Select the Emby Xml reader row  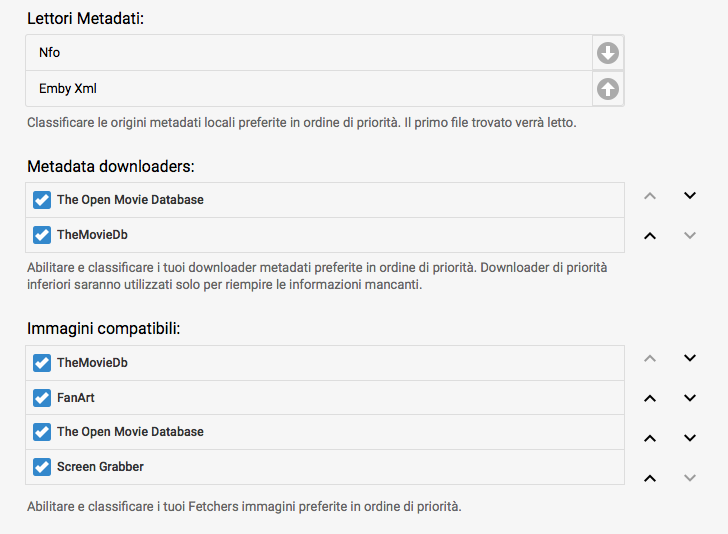300,89
